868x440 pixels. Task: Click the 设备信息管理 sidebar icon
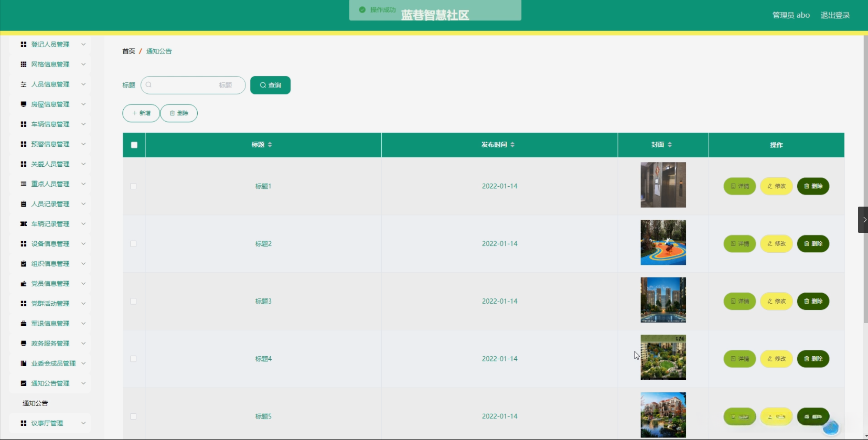(24, 244)
